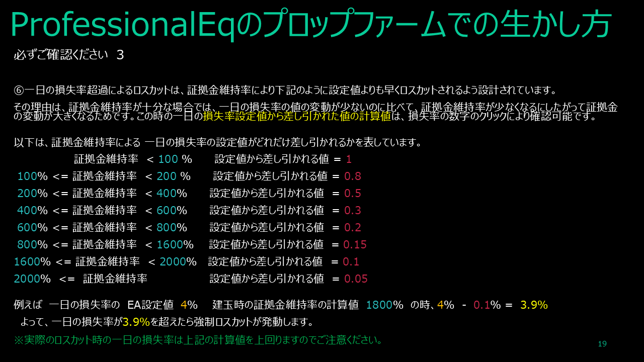Click the red deduction value "0.8"

click(x=353, y=176)
